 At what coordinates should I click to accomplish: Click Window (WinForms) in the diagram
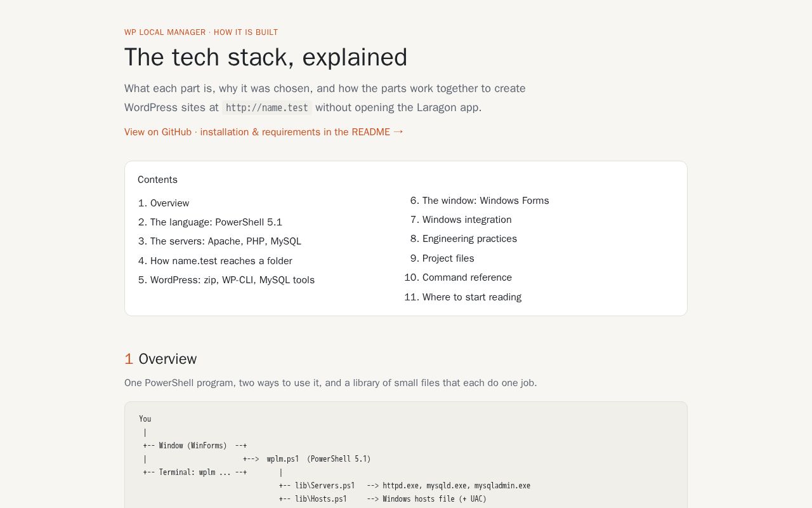point(193,446)
